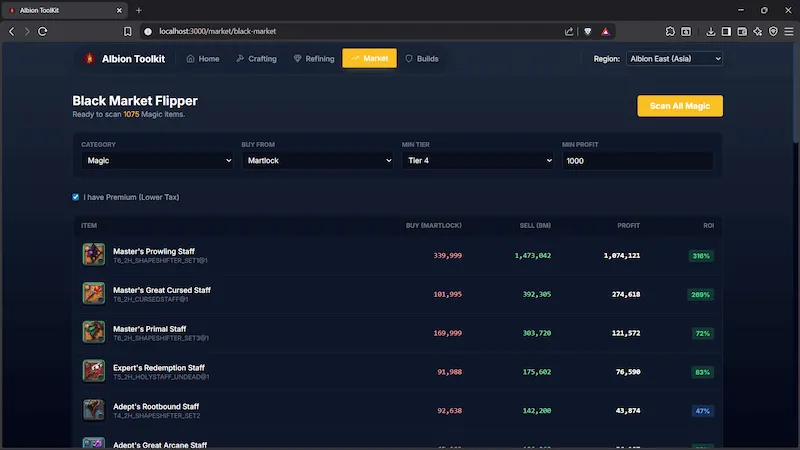
Task: Click Master's Prowling Staff item icon
Action: pos(94,255)
